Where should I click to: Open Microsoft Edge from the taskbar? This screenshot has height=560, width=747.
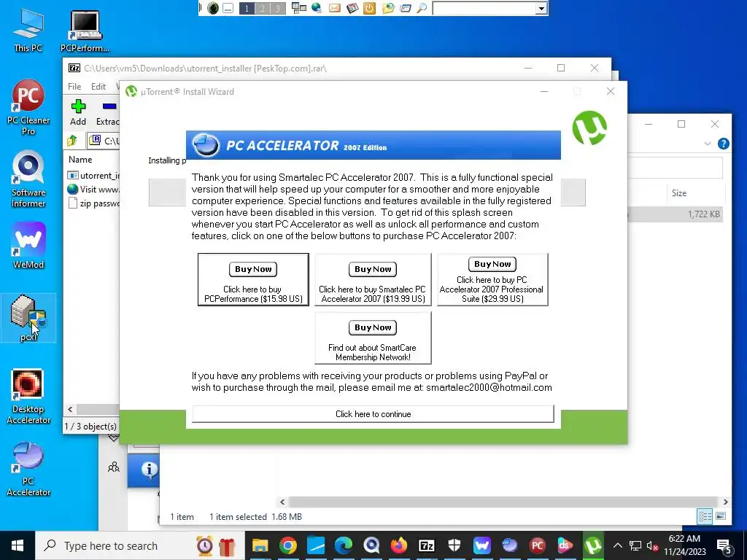click(x=344, y=545)
